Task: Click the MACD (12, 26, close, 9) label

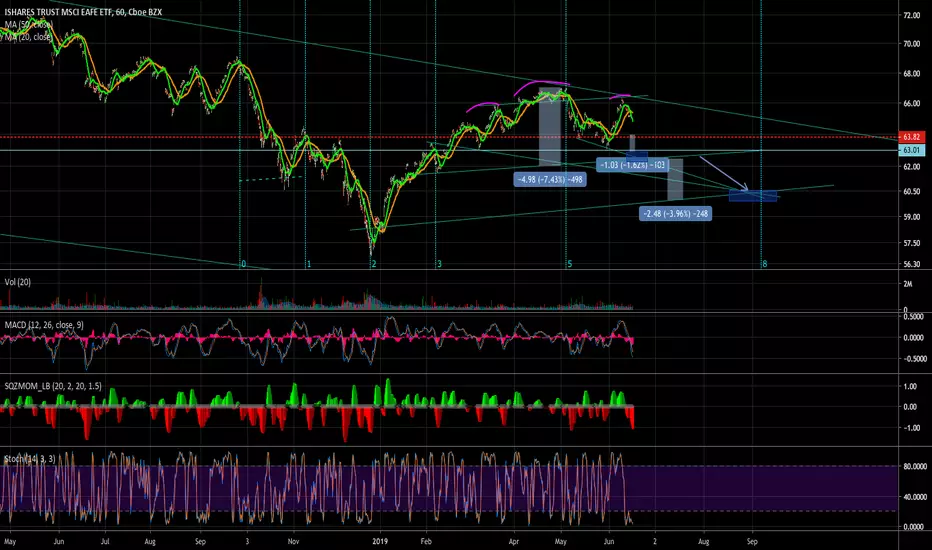Action: tap(44, 325)
